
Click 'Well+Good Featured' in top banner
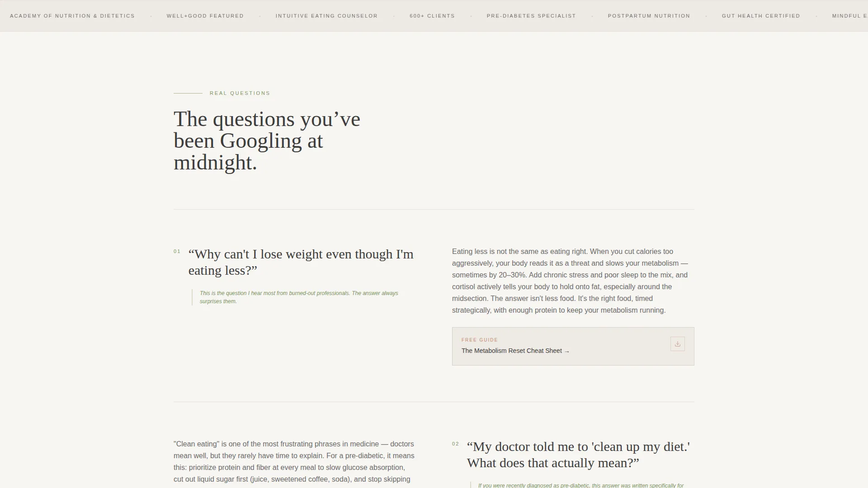[x=205, y=16]
